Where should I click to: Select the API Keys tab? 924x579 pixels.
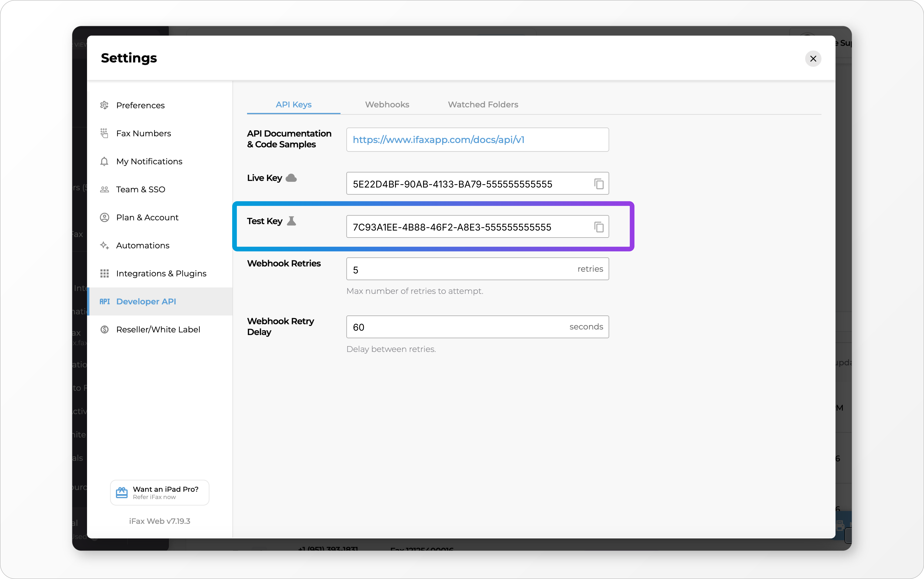[293, 104]
